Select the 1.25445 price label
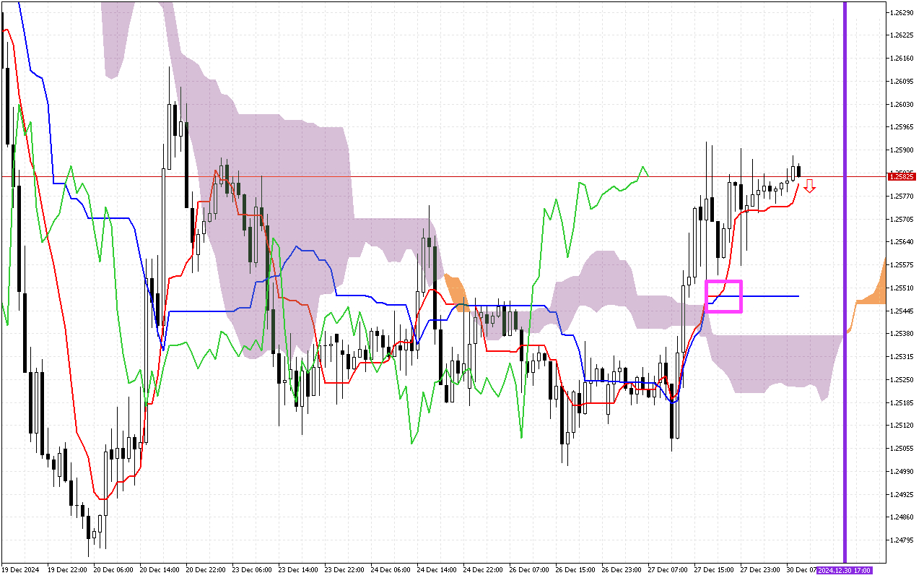 coord(902,311)
